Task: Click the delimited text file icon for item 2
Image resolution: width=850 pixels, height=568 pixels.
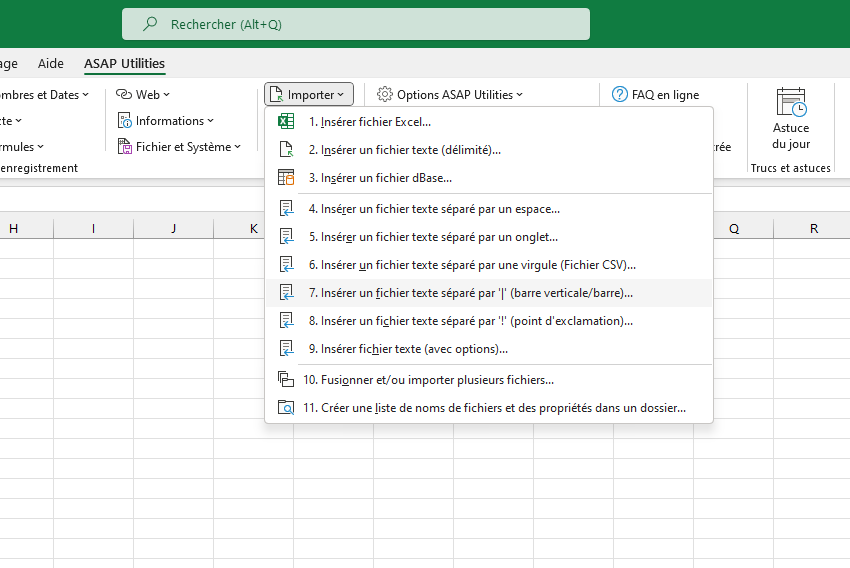Action: 286,149
